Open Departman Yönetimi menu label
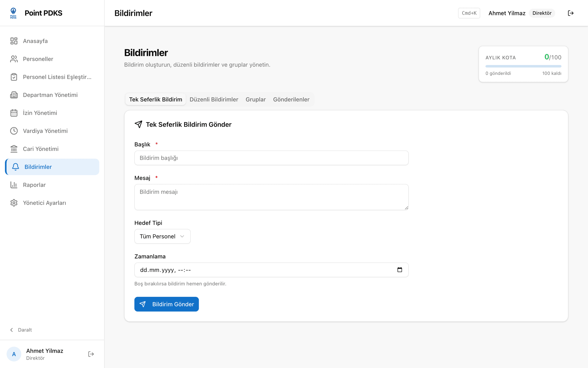 pos(50,95)
